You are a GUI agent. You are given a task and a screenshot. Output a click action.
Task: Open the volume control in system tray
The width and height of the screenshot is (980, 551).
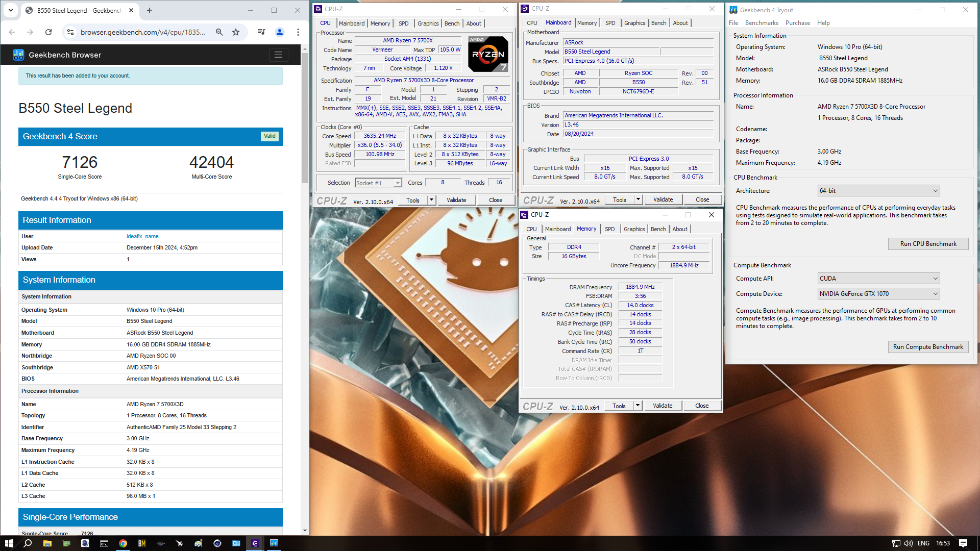[x=908, y=543]
